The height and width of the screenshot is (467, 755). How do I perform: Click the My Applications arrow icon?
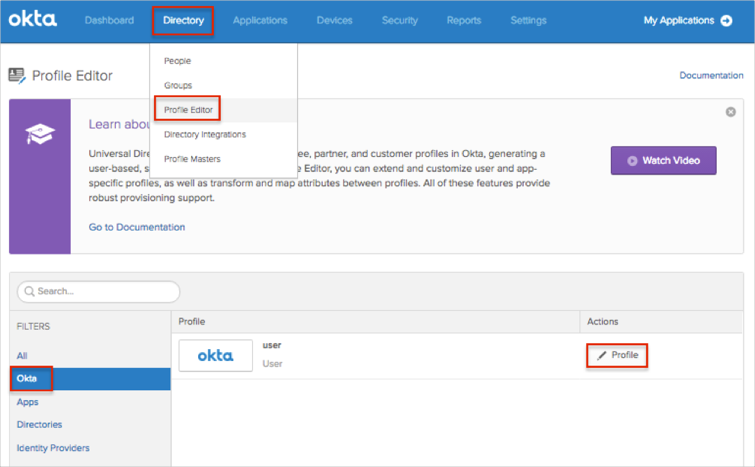(726, 21)
